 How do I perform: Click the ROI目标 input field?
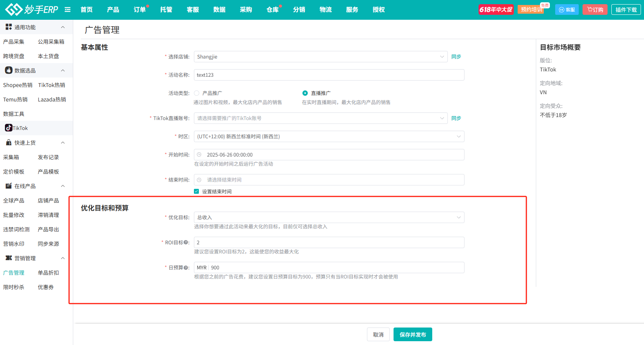[329, 242]
